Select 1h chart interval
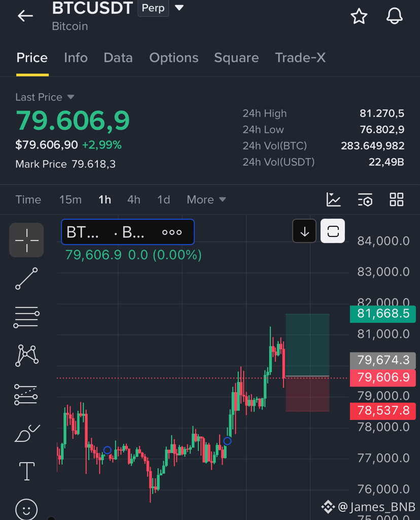 click(x=105, y=200)
